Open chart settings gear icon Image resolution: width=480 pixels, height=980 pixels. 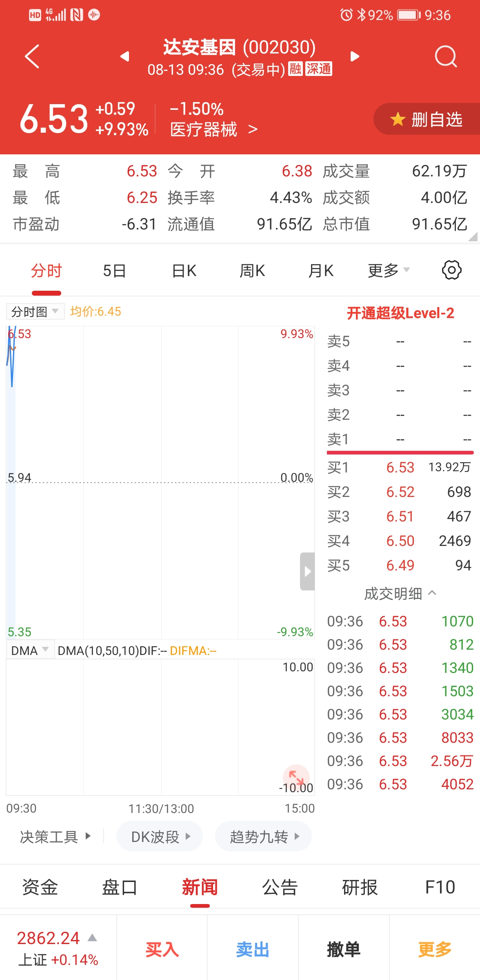click(x=451, y=270)
